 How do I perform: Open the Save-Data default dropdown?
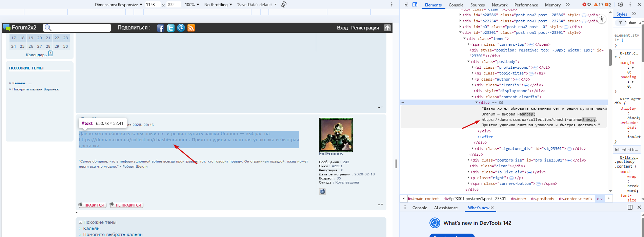pos(257,4)
